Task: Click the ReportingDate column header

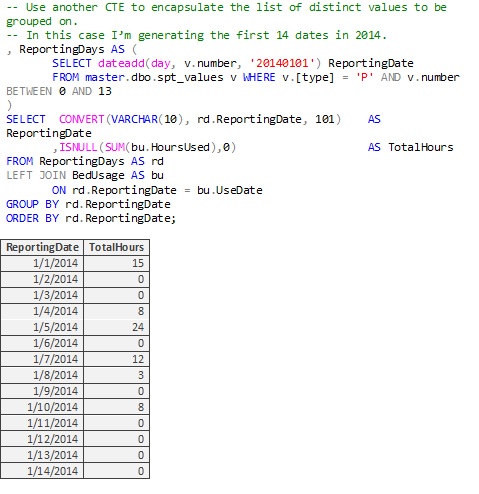Action: point(42,247)
